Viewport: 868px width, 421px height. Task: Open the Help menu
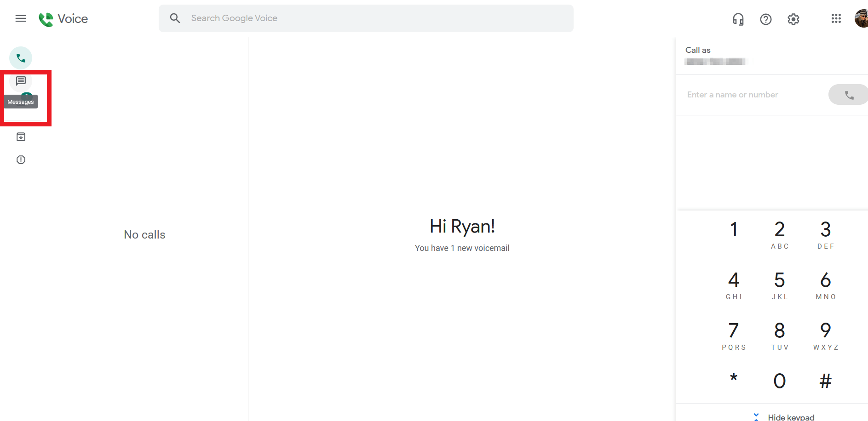pyautogui.click(x=765, y=19)
